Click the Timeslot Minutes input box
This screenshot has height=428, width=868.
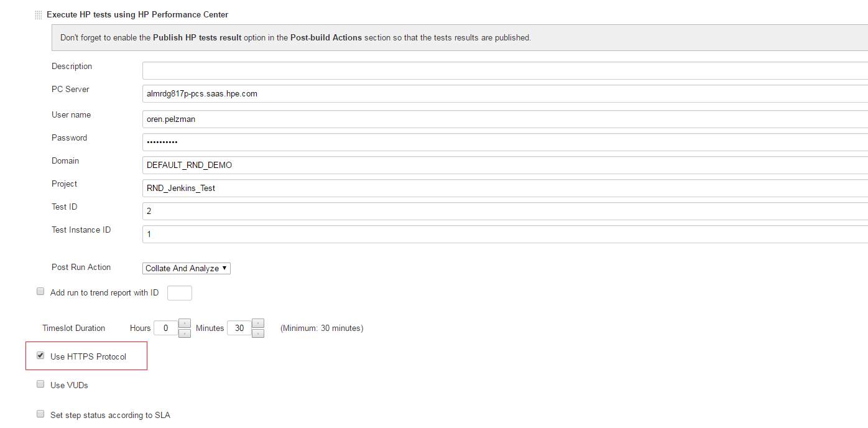click(239, 328)
